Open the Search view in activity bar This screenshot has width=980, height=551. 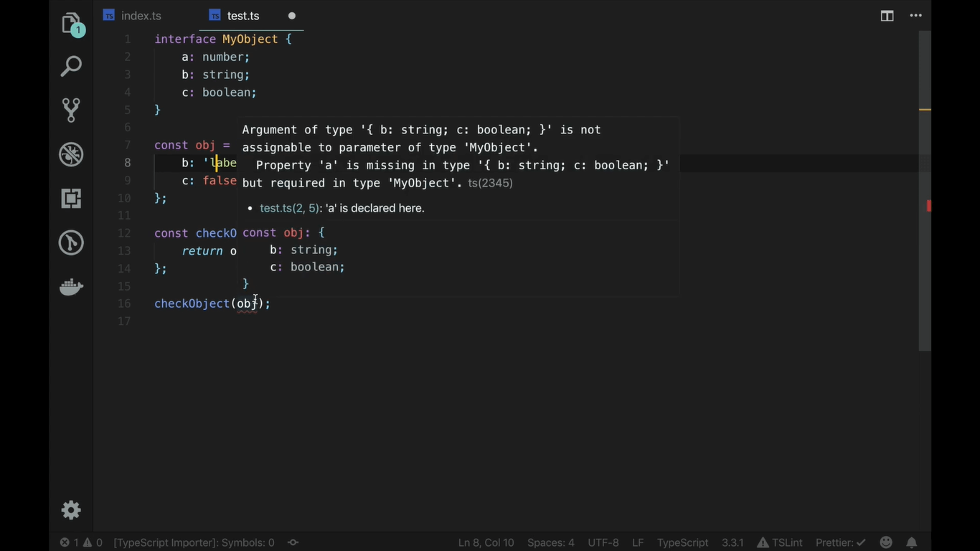[71, 67]
